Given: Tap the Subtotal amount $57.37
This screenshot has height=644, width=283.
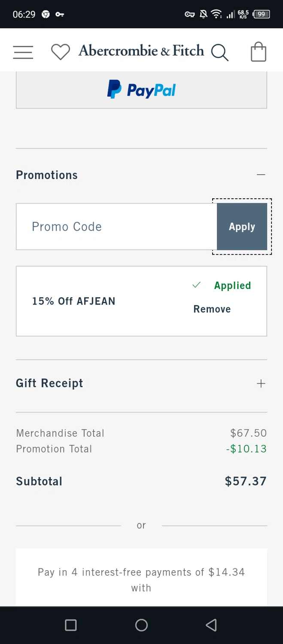Looking at the screenshot, I should coord(246,481).
